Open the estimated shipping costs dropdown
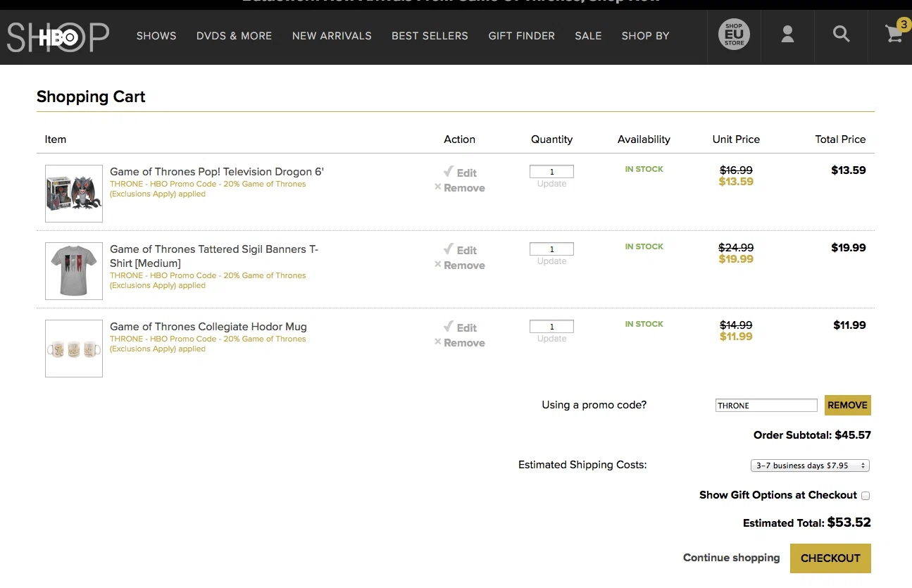The width and height of the screenshot is (912, 588). click(x=810, y=465)
